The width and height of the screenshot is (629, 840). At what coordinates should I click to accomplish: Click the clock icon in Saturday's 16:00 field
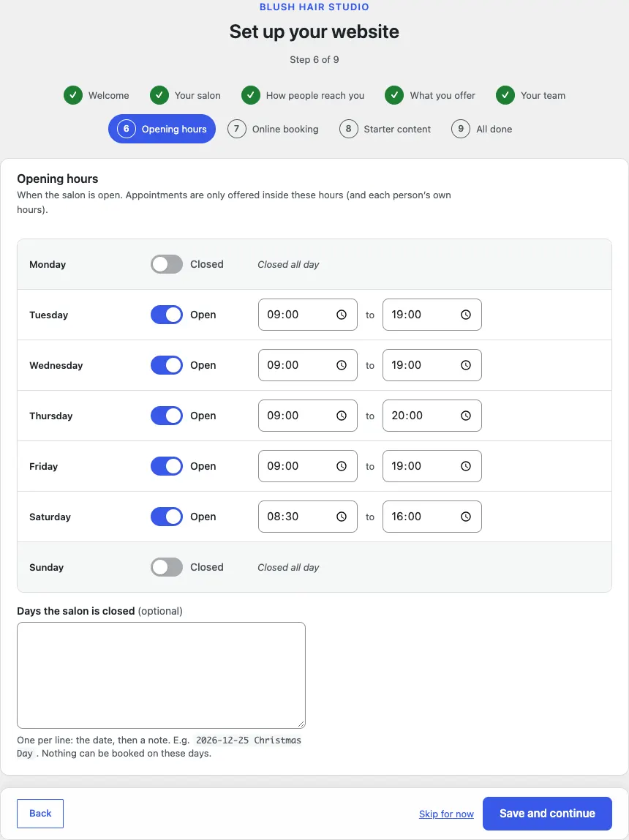(x=466, y=517)
